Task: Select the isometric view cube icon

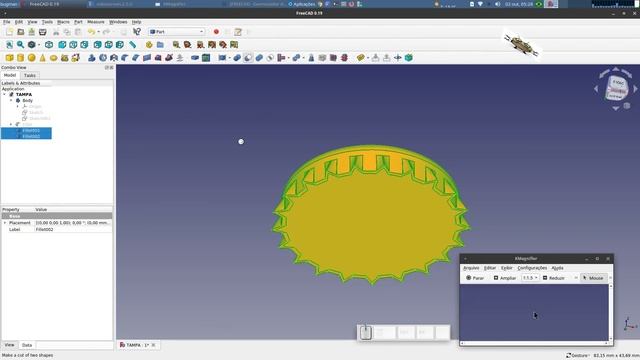Action: [x=49, y=44]
